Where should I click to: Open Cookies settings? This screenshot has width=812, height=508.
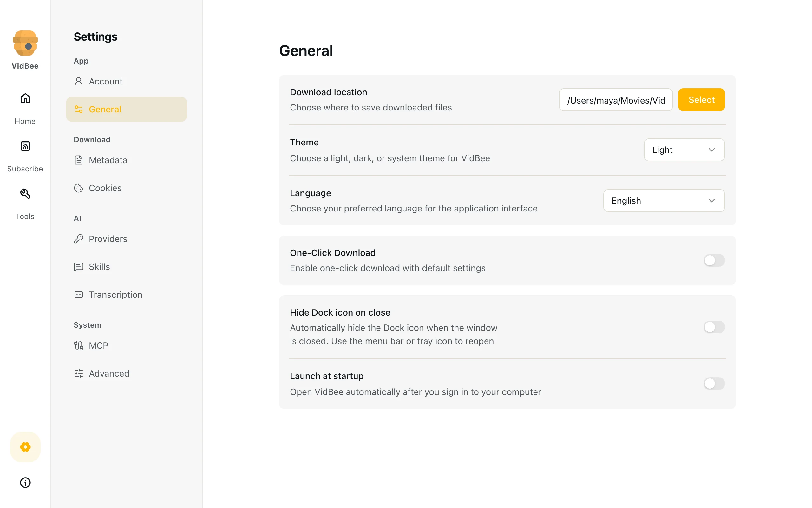(x=127, y=188)
